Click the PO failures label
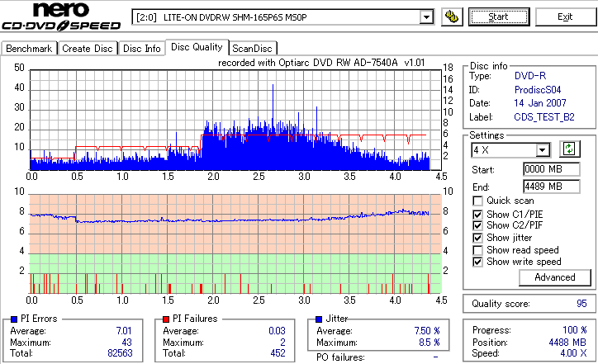598x364 pixels. [x=340, y=357]
